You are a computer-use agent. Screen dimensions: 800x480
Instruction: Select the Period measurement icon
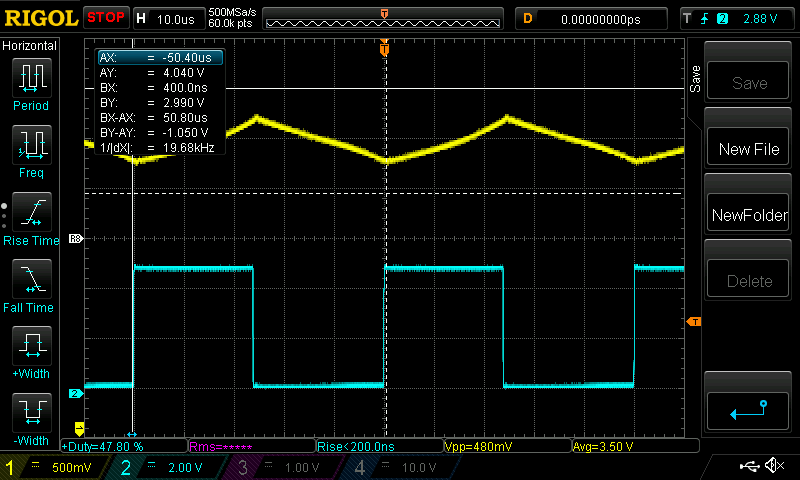[31, 84]
